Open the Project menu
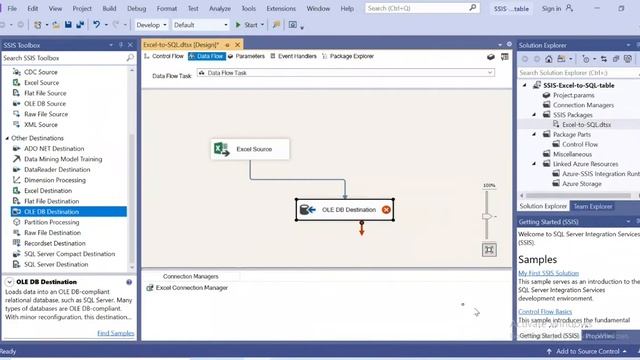640x360 pixels. click(82, 8)
